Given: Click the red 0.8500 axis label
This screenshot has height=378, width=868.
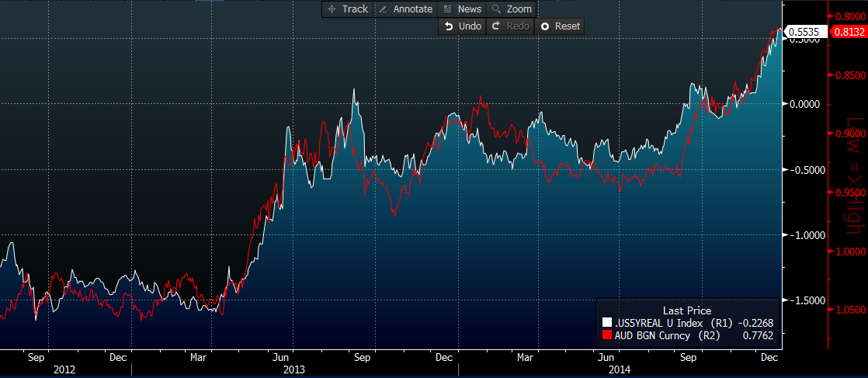Looking at the screenshot, I should (849, 75).
